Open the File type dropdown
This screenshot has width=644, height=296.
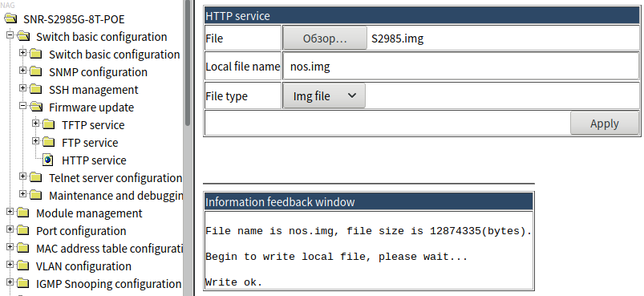coord(324,96)
